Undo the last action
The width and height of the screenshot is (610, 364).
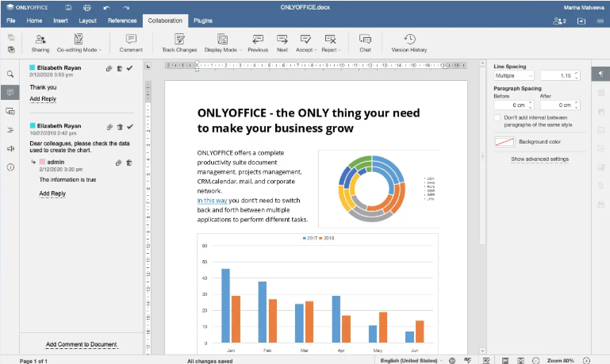(106, 7)
